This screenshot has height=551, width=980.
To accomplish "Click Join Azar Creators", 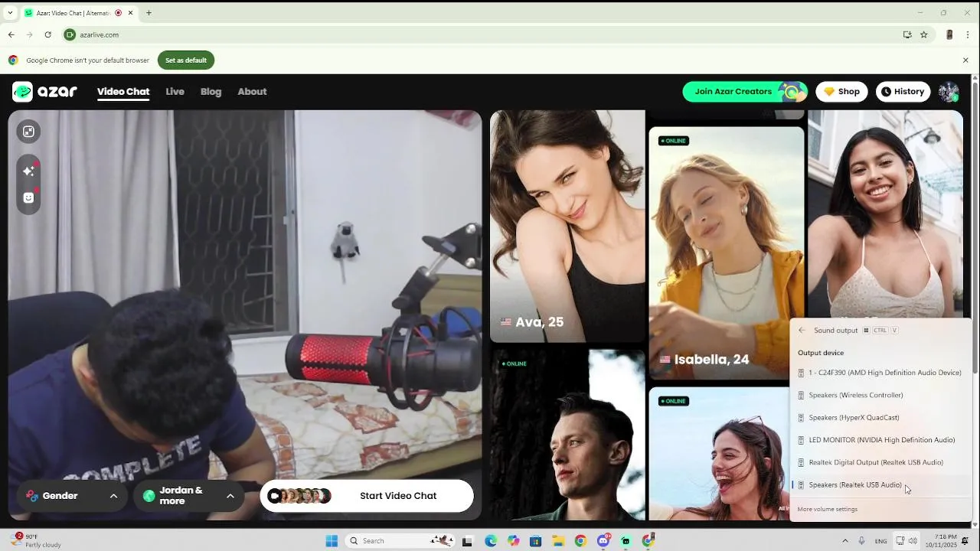I will point(745,92).
